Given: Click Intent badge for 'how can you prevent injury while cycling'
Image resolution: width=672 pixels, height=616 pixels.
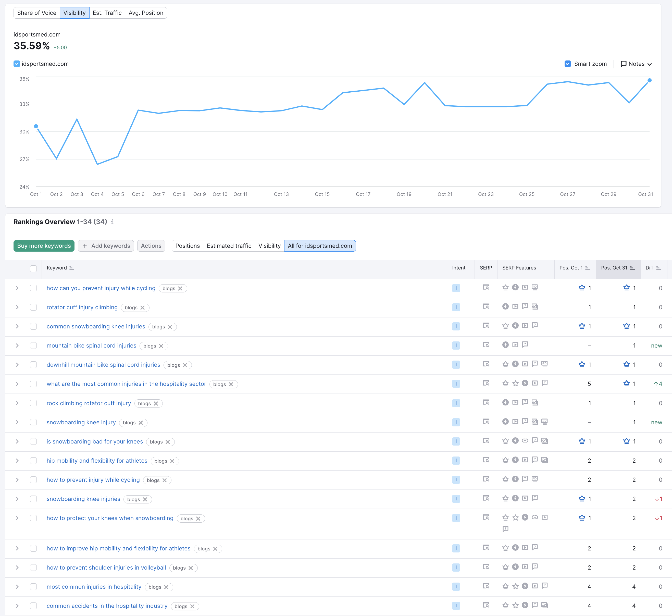Looking at the screenshot, I should tap(456, 288).
